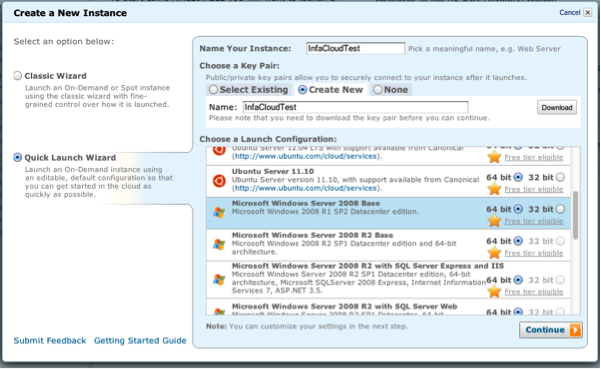Click the Download key pair button
The height and width of the screenshot is (369, 601).
[557, 108]
